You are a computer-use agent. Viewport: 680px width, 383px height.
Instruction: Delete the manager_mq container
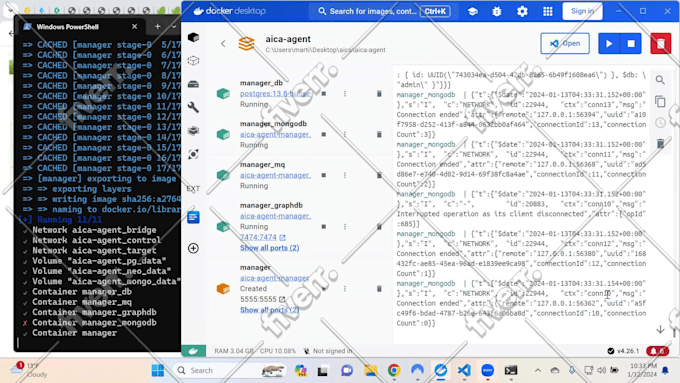379,175
